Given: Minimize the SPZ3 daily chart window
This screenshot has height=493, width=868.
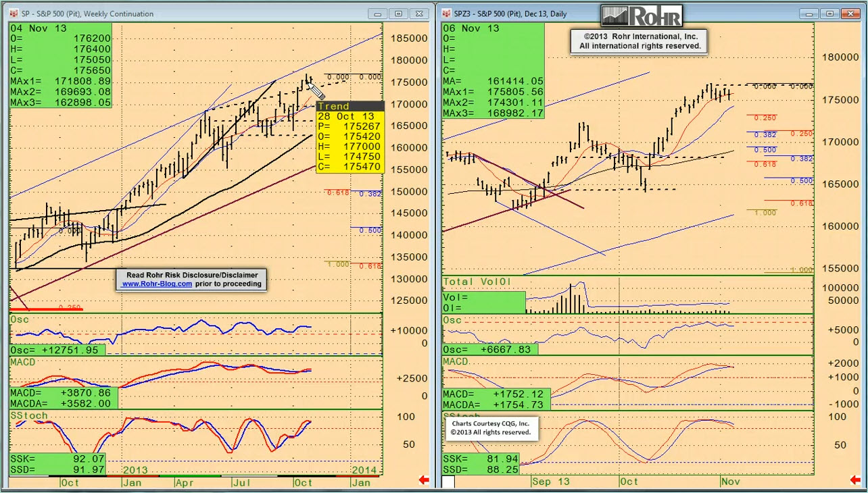Looking at the screenshot, I should point(809,14).
